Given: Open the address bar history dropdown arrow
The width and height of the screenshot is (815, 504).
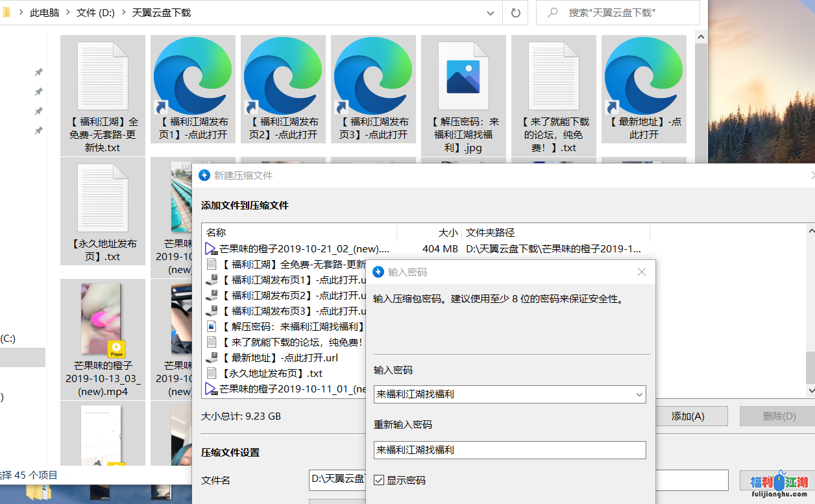Looking at the screenshot, I should [491, 12].
